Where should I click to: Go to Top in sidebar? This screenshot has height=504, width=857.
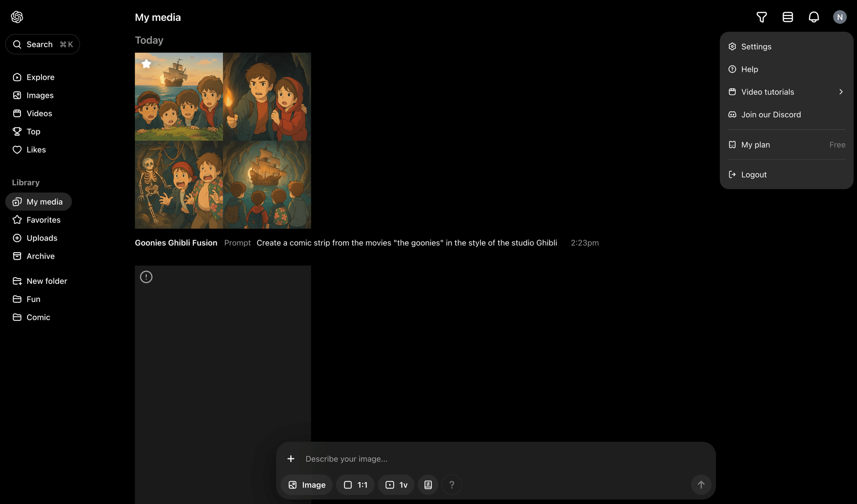[x=26, y=132]
